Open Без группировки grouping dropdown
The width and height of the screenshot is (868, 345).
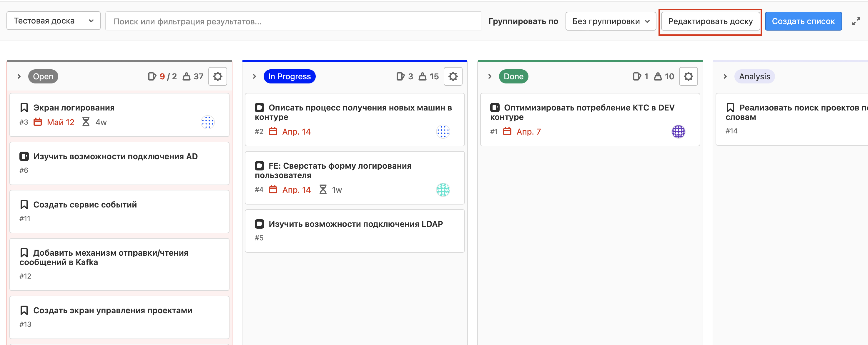point(610,21)
